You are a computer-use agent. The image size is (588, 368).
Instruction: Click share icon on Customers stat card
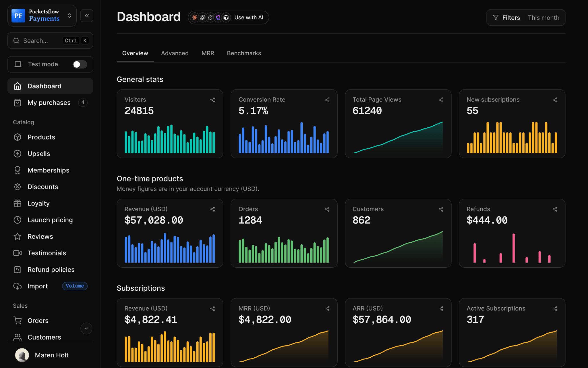tap(441, 209)
